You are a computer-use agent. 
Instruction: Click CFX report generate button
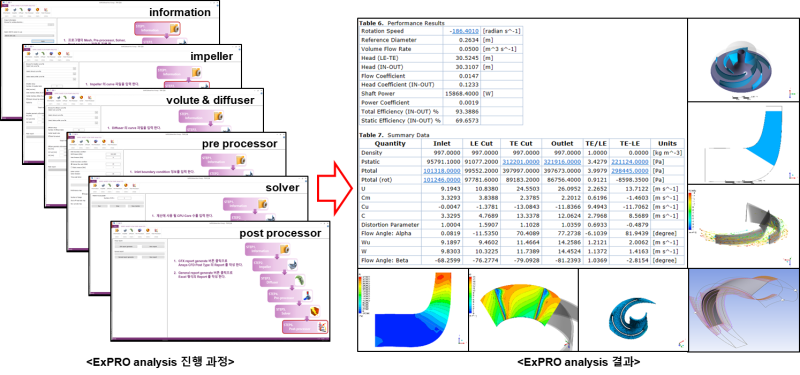click(x=126, y=246)
